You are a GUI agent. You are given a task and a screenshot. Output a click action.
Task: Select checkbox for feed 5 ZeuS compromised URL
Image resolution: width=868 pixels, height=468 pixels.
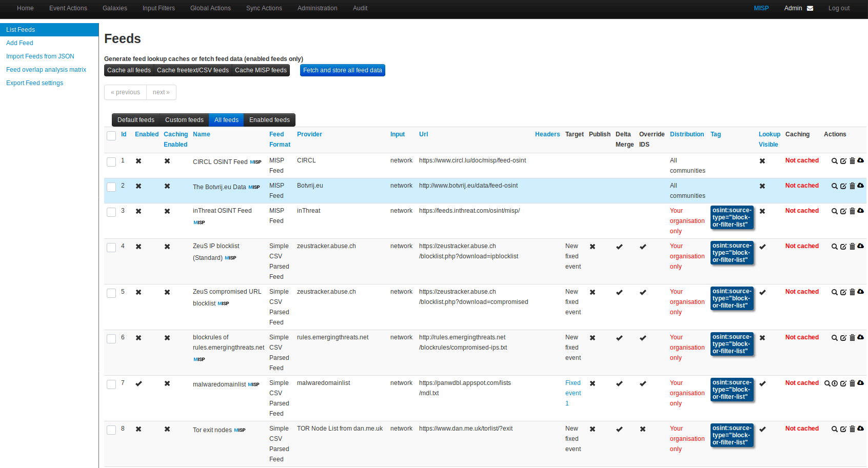pos(111,293)
